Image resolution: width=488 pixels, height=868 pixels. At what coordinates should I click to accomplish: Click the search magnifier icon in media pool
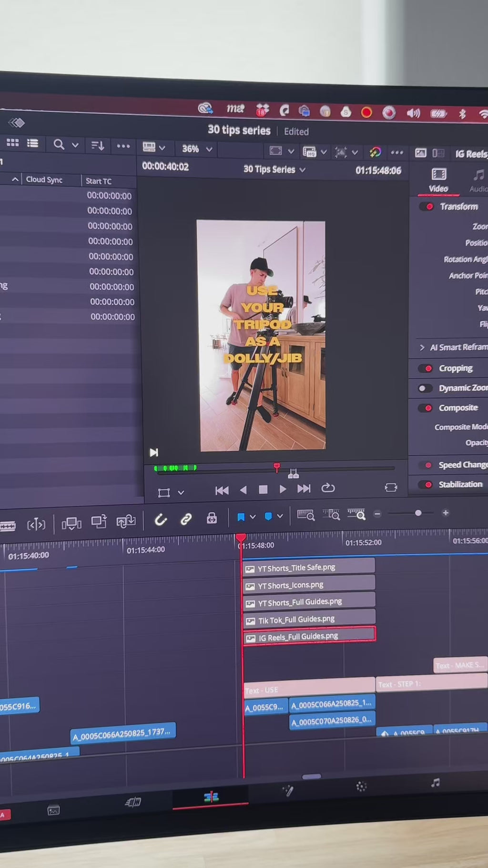59,145
